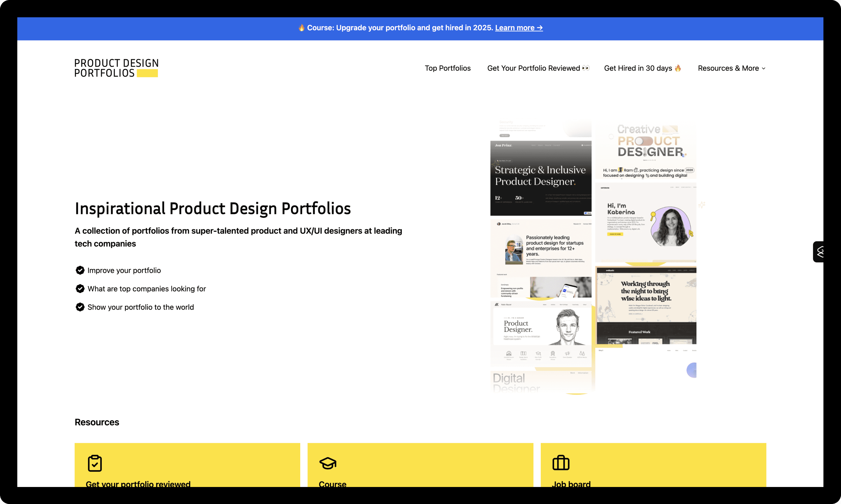The width and height of the screenshot is (841, 504).
Task: Open the Course resource card
Action: [420, 465]
